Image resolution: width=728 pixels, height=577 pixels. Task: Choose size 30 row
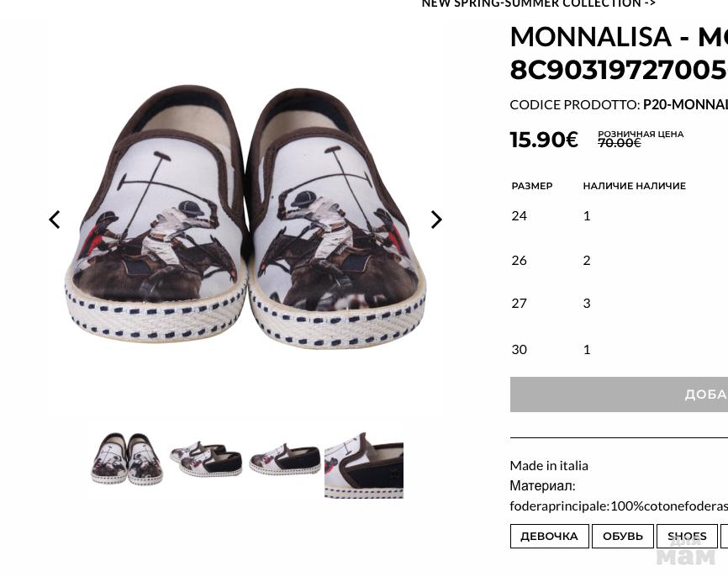[519, 349]
